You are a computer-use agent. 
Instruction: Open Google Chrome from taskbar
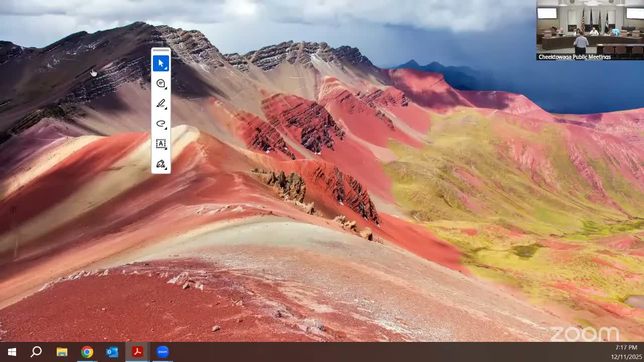(87, 352)
